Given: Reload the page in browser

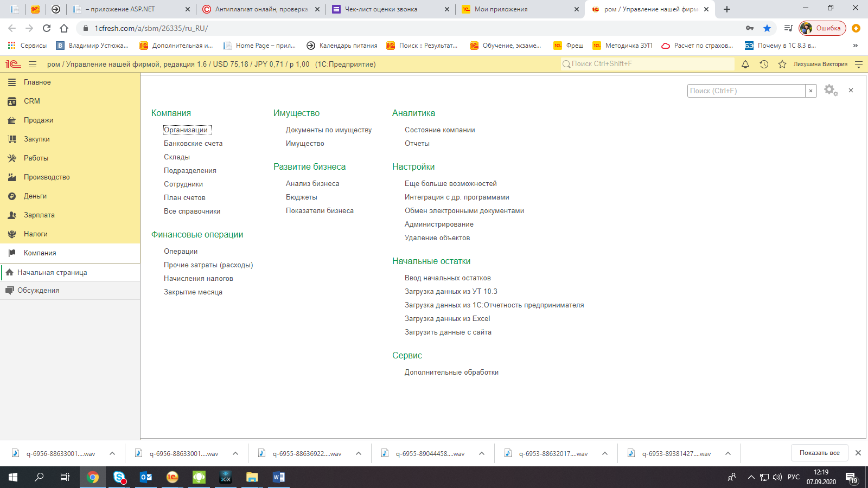Looking at the screenshot, I should point(47,28).
